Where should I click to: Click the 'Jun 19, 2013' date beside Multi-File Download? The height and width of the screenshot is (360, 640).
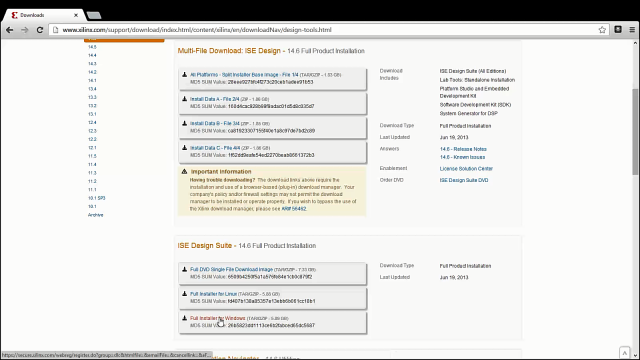click(454, 138)
